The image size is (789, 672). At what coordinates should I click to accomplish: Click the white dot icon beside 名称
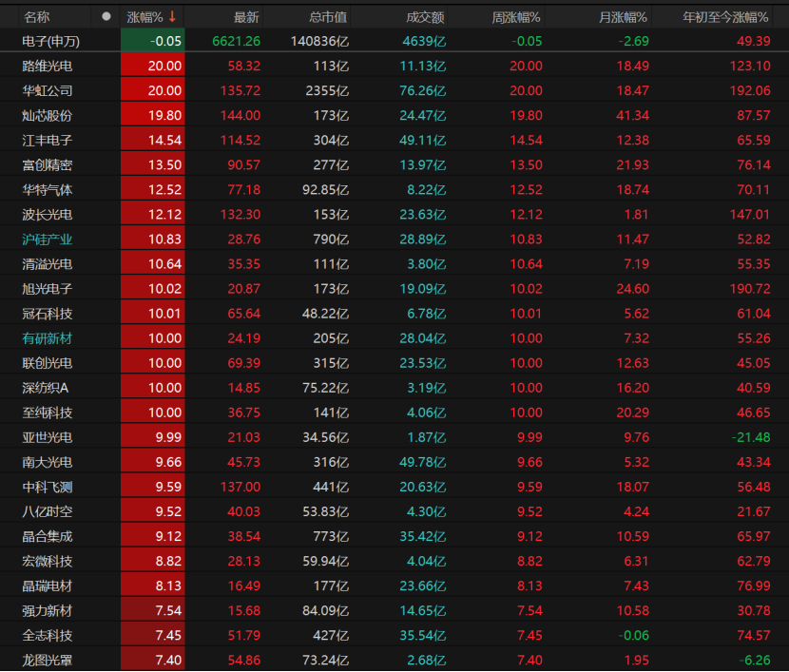[106, 17]
